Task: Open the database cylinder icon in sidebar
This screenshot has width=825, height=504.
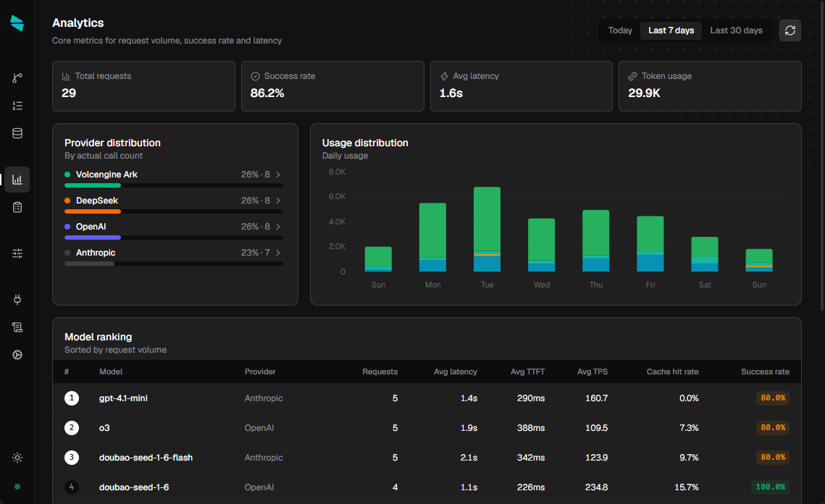Action: [17, 133]
